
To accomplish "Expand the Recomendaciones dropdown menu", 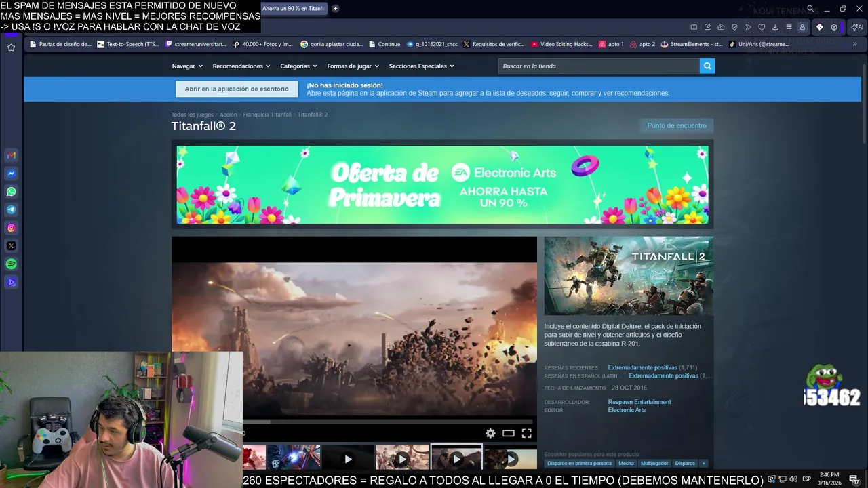I will (x=241, y=66).
